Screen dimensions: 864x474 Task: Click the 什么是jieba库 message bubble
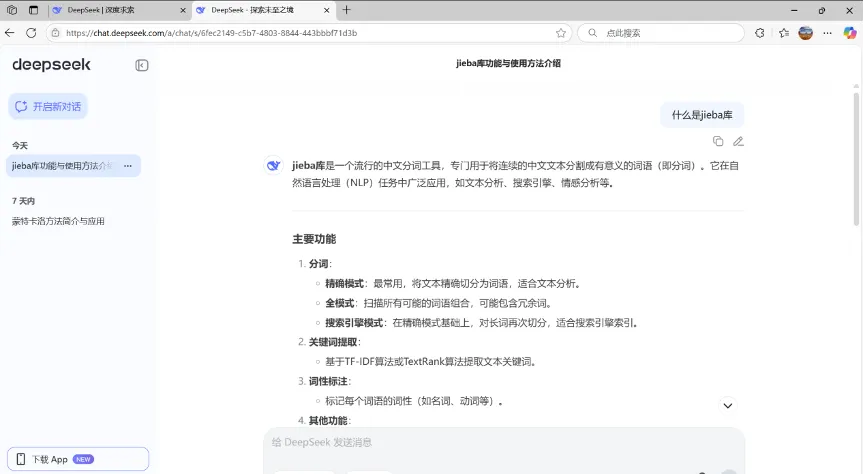click(702, 115)
